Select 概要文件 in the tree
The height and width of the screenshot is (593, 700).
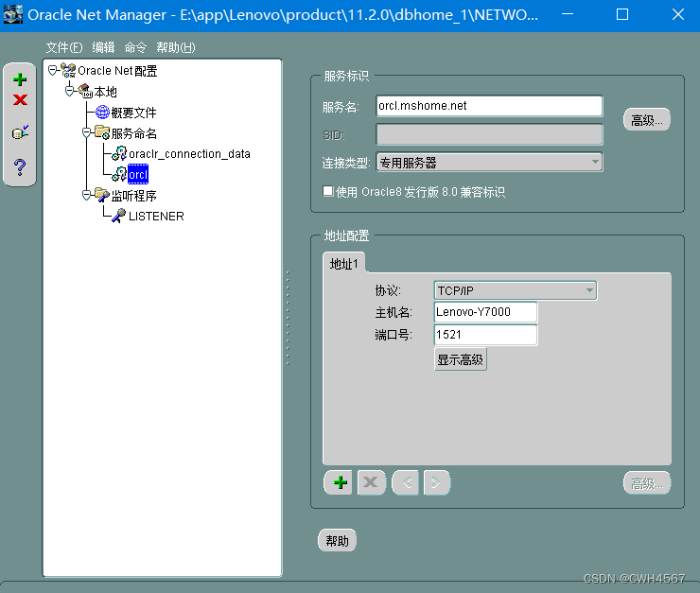coord(133,113)
